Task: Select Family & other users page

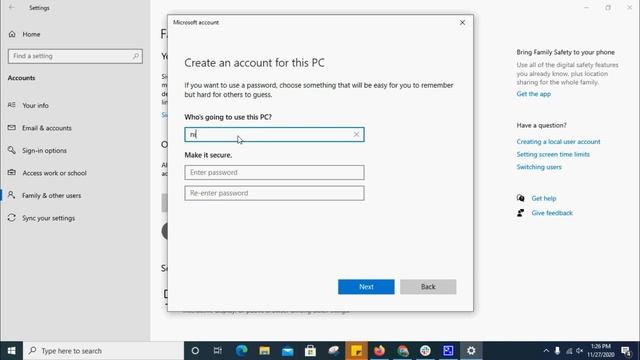Action: pyautogui.click(x=51, y=196)
